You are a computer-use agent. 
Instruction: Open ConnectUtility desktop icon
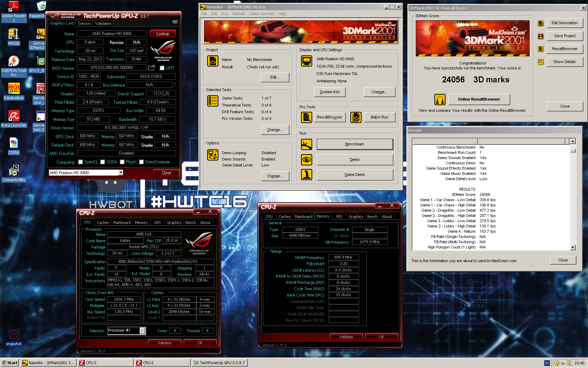14,173
